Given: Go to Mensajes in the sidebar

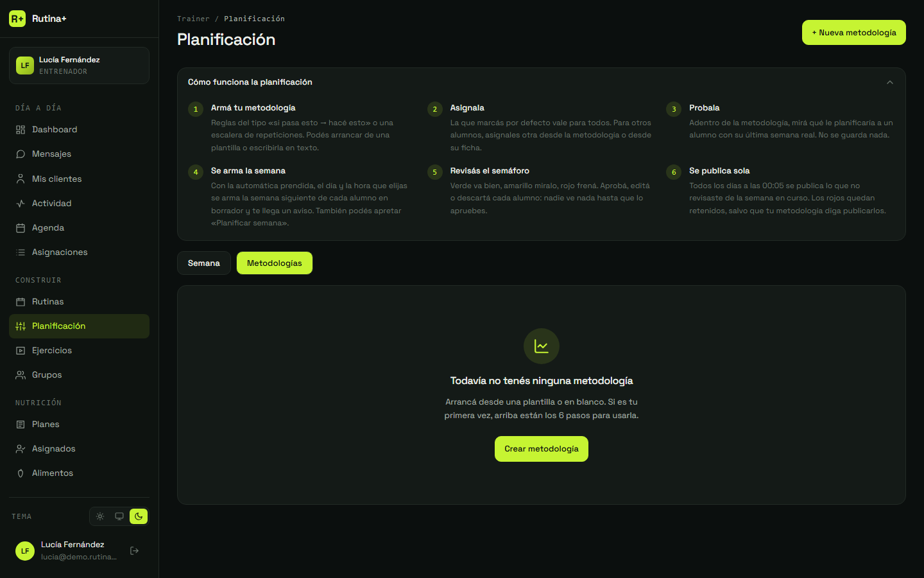Looking at the screenshot, I should 80,154.
